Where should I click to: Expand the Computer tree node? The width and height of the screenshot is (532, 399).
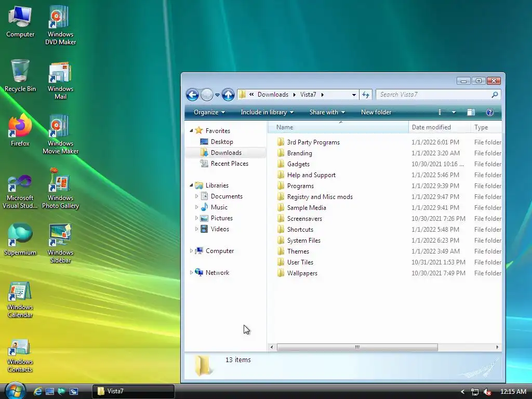[191, 251]
